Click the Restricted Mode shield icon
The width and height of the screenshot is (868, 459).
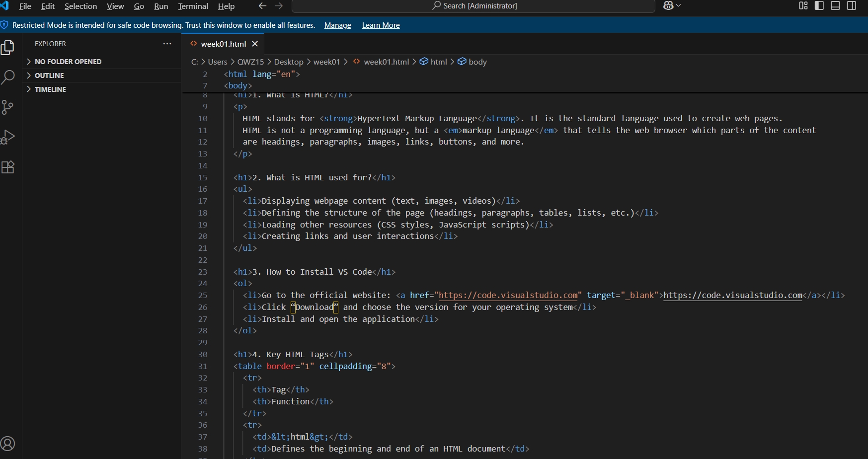click(x=4, y=25)
